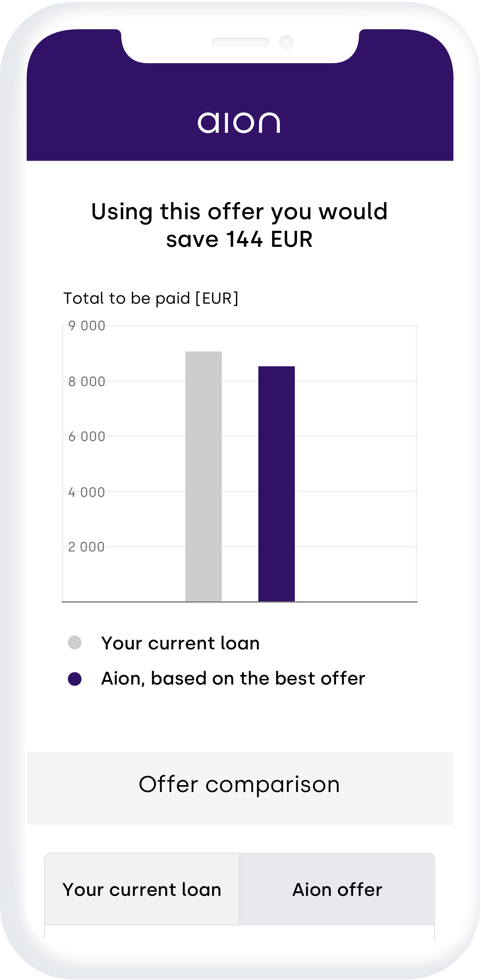Click the 4 000 axis label
Viewport: 481px width, 980px height.
pos(87,492)
